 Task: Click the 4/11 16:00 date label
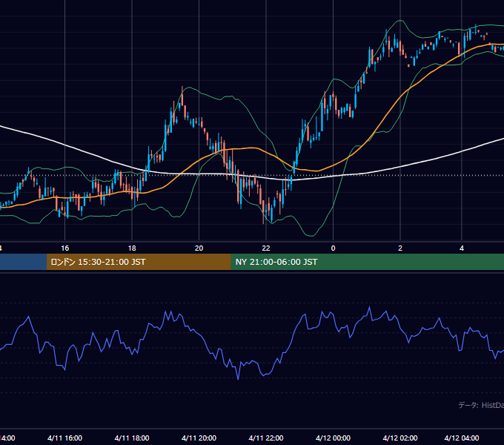(65, 438)
